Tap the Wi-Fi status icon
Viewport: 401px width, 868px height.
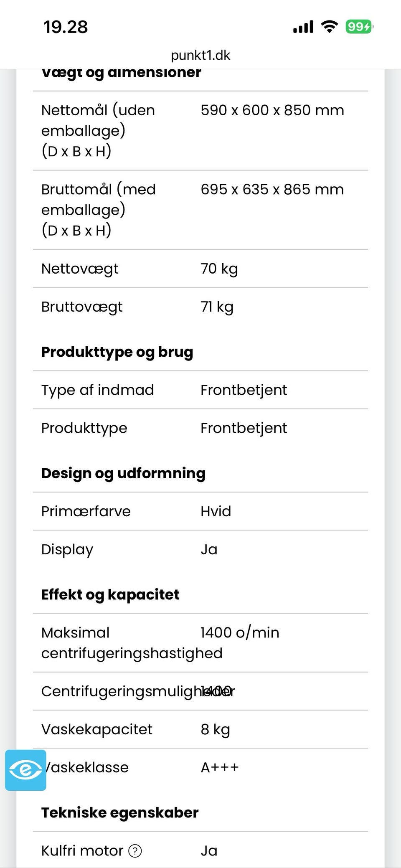coord(330,27)
